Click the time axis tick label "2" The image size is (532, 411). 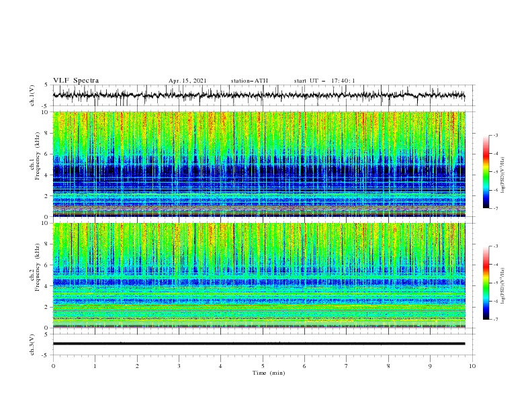click(137, 366)
